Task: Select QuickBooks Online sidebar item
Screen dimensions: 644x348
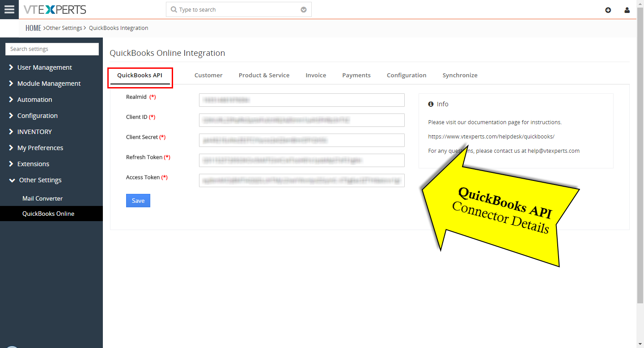Action: click(x=51, y=214)
